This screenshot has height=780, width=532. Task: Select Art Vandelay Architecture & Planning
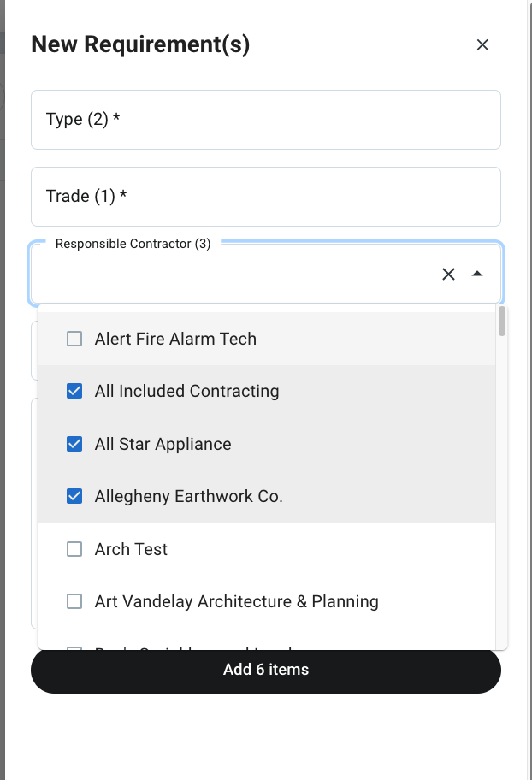(x=74, y=601)
